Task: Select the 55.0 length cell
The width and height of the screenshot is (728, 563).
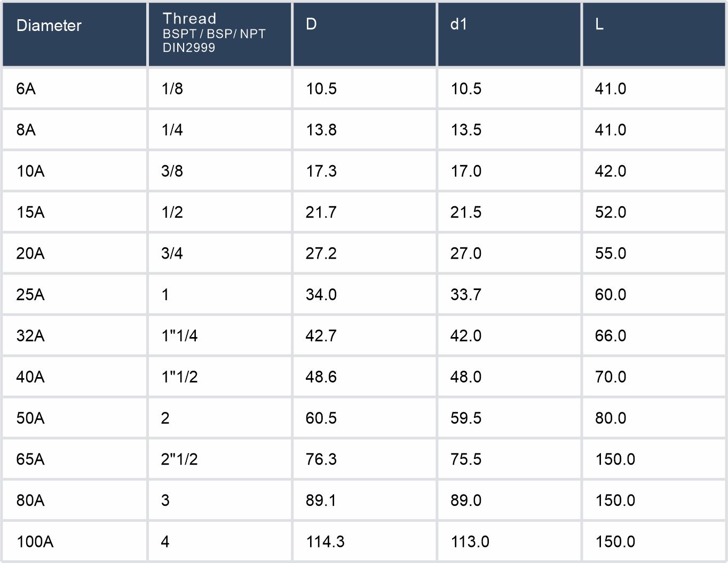Action: click(x=611, y=253)
